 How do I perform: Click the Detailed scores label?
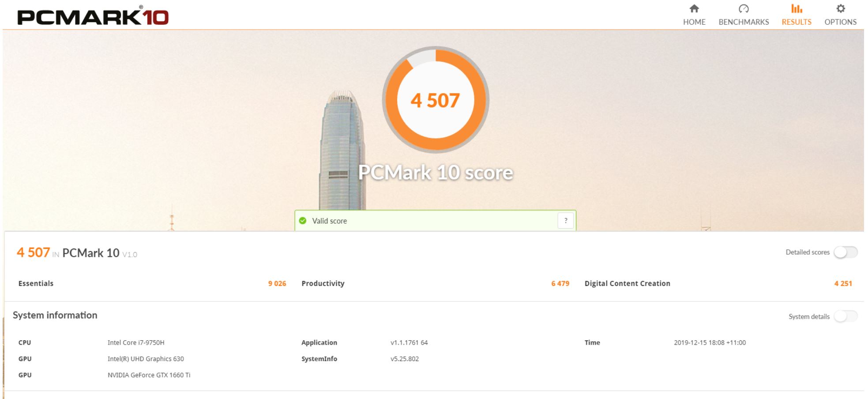tap(808, 252)
